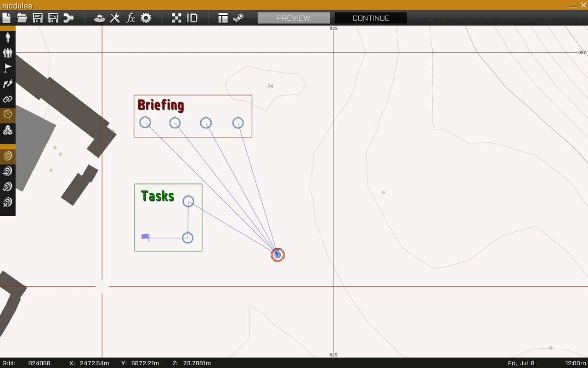Open the config viewer gear icon
588x368 pixels.
(146, 18)
